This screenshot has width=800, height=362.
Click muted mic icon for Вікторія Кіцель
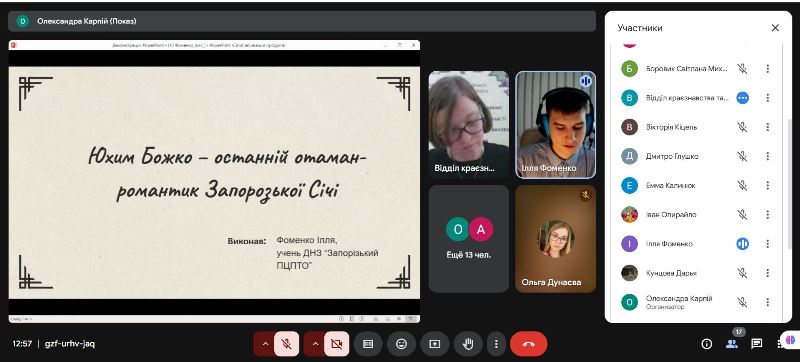pos(742,127)
